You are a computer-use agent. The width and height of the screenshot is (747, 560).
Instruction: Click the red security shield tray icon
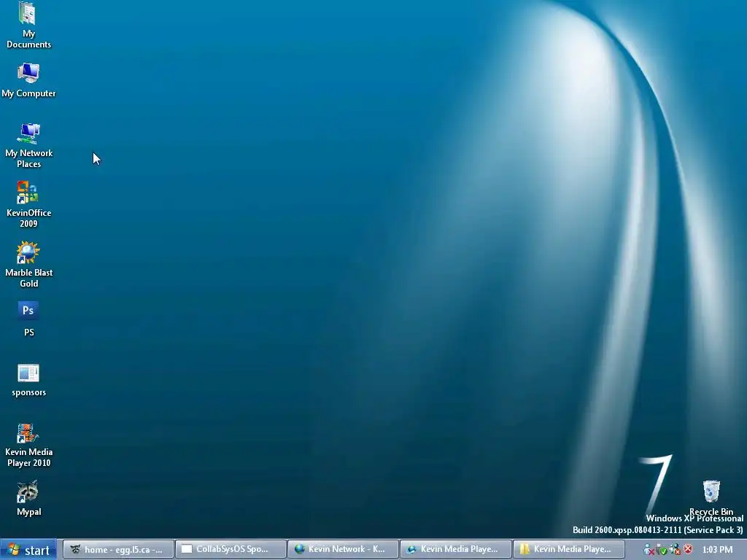coord(688,550)
